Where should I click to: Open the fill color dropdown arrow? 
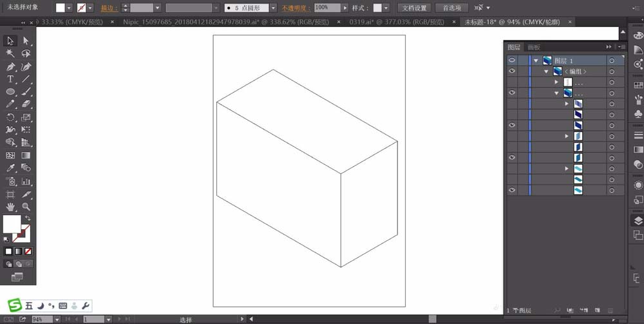point(69,8)
